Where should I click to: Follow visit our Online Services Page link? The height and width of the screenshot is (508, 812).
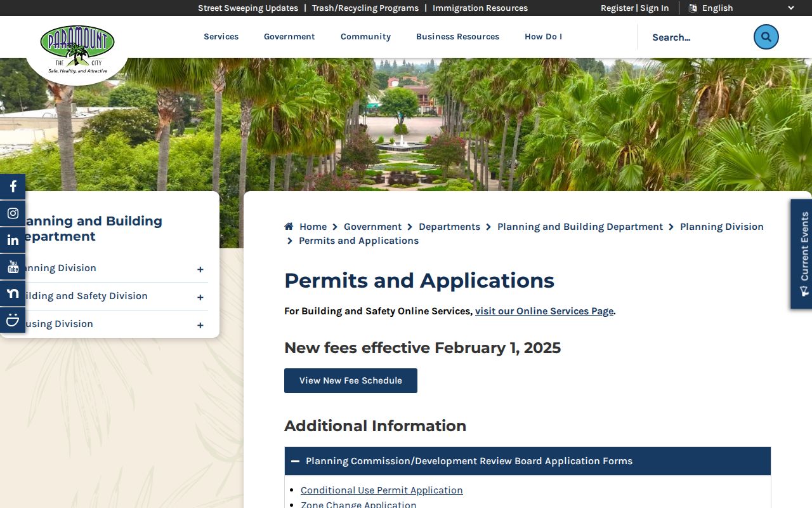(x=544, y=311)
